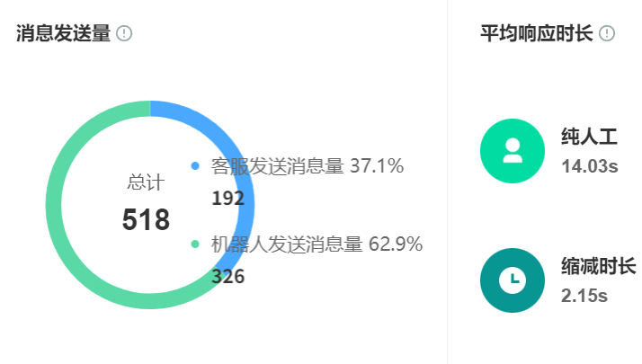Click the 缩减时长 label
Screen dimensions: 642x364
598,267
